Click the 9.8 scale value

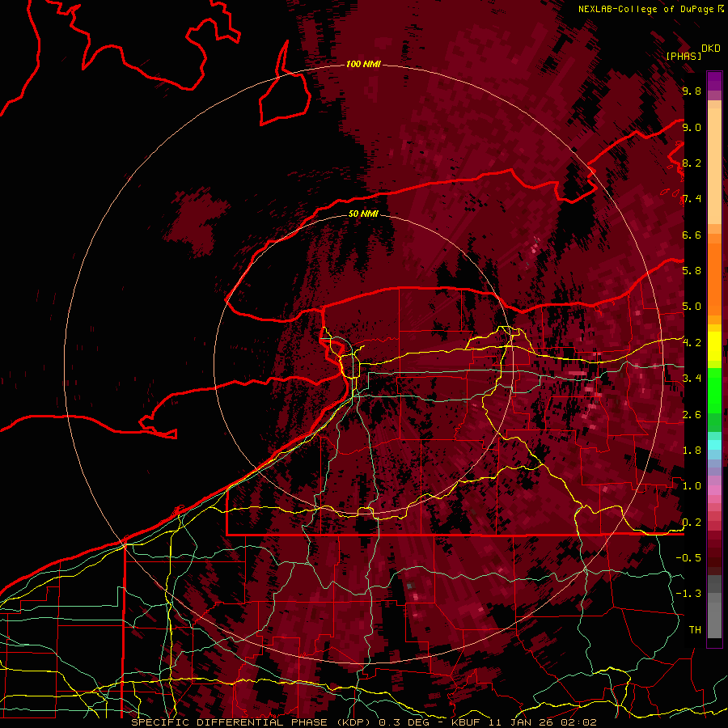click(x=692, y=91)
